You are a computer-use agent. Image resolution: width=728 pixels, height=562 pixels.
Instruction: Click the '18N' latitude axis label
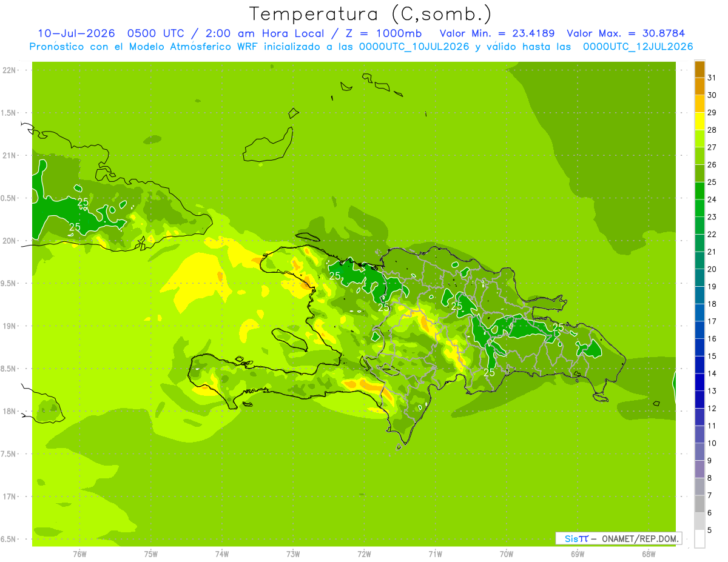[10, 411]
